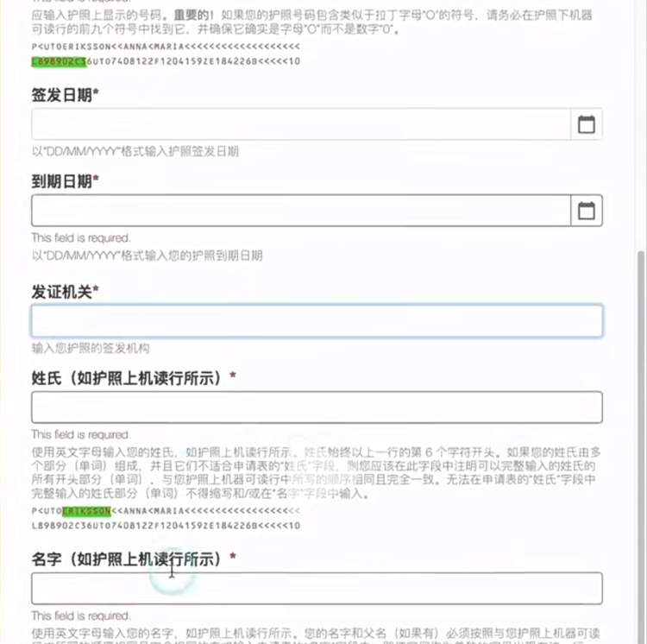
Task: Click the 输入您护照的签发机构 hint text
Action: 91,348
